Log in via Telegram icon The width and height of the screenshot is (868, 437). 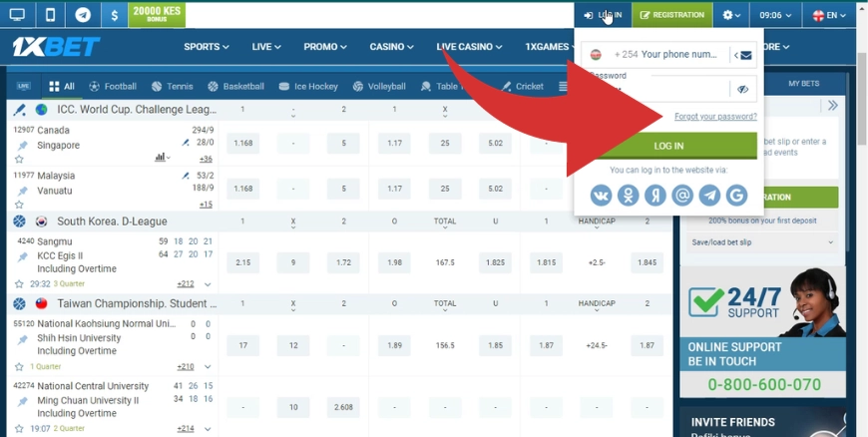tap(709, 196)
